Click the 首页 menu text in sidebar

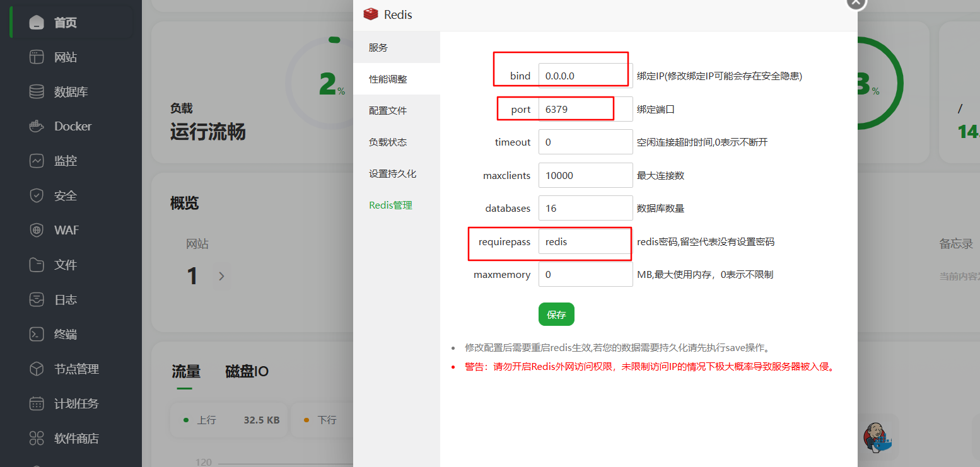tap(66, 23)
